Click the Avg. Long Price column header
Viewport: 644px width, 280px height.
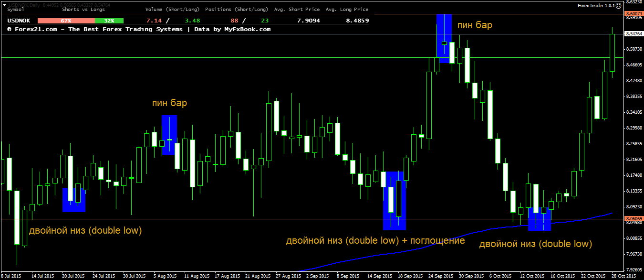coord(347,10)
